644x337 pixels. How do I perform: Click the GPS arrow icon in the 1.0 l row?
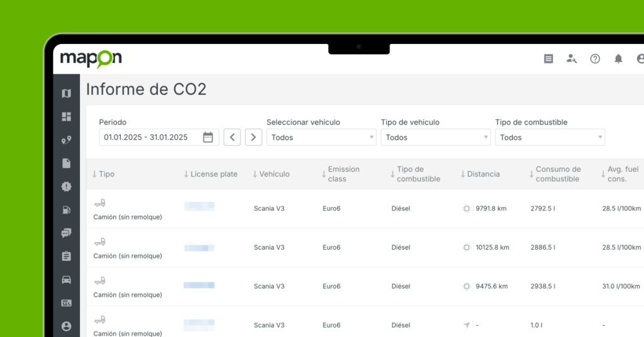coord(467,325)
